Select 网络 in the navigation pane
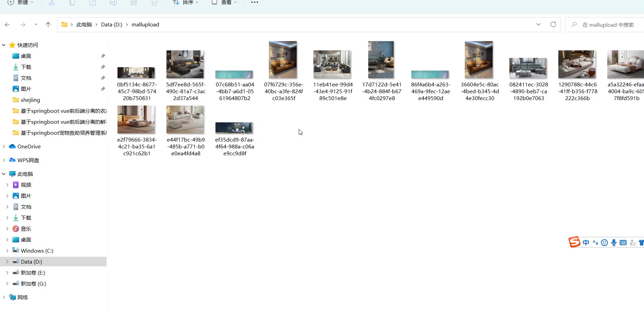Image resolution: width=644 pixels, height=314 pixels. tap(23, 298)
